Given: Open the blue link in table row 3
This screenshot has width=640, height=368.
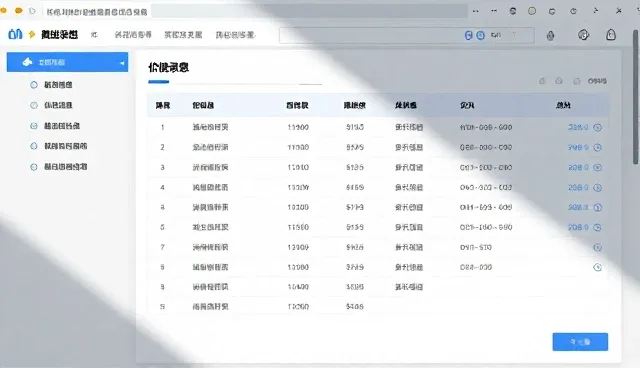Looking at the screenshot, I should (578, 167).
